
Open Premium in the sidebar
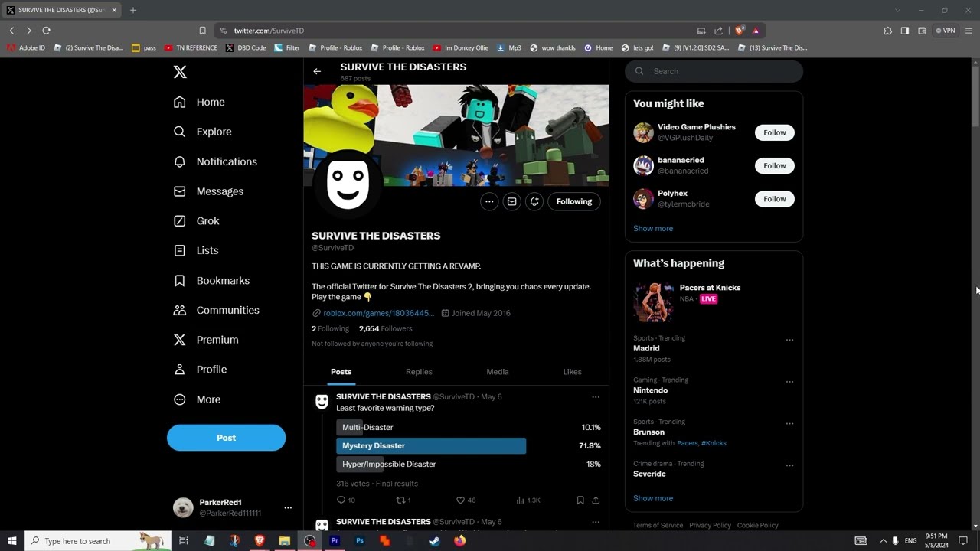click(206, 340)
